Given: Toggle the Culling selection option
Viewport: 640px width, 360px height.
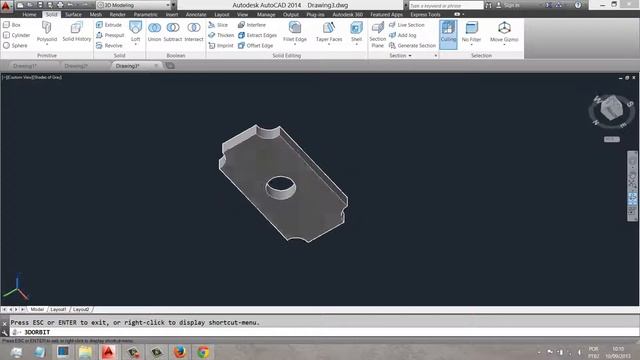Looking at the screenshot, I should click(448, 34).
